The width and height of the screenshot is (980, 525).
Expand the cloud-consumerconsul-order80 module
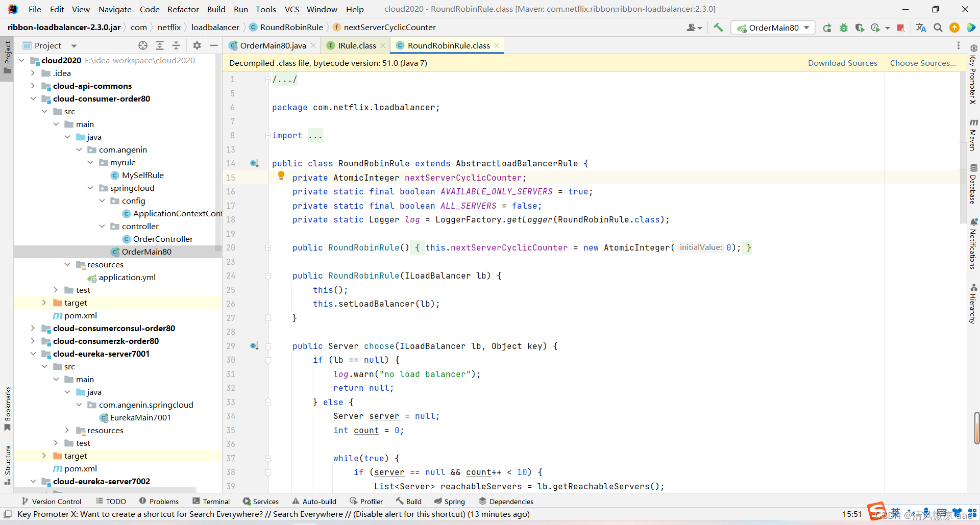coord(33,328)
